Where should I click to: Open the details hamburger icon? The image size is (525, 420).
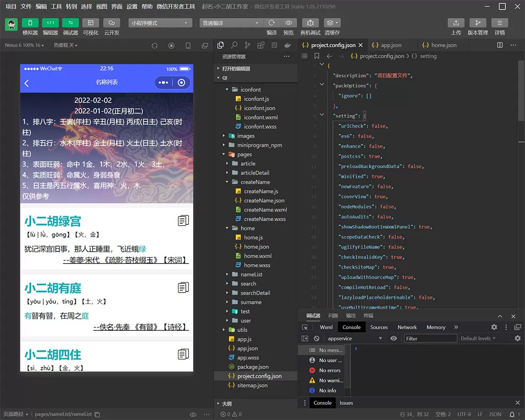pyautogui.click(x=499, y=23)
